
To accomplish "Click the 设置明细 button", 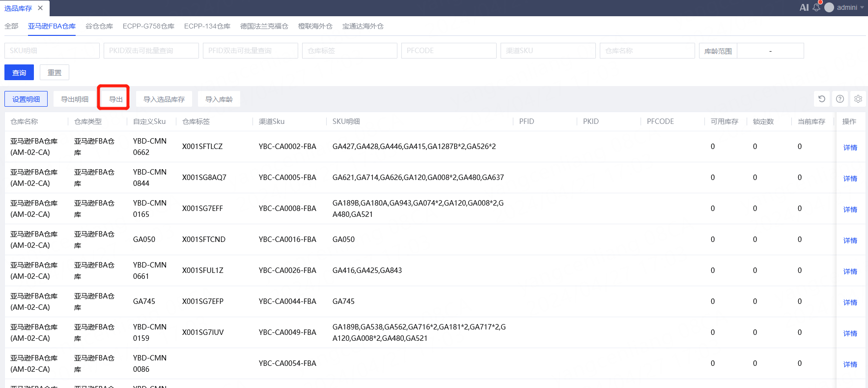I will 26,99.
